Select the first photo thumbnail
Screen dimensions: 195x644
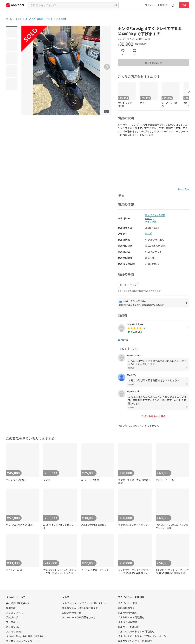point(12,32)
